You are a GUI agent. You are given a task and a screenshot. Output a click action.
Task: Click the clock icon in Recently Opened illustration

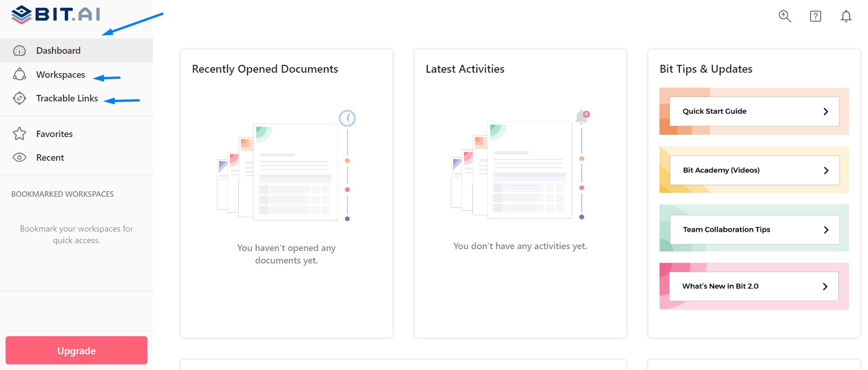pyautogui.click(x=347, y=118)
